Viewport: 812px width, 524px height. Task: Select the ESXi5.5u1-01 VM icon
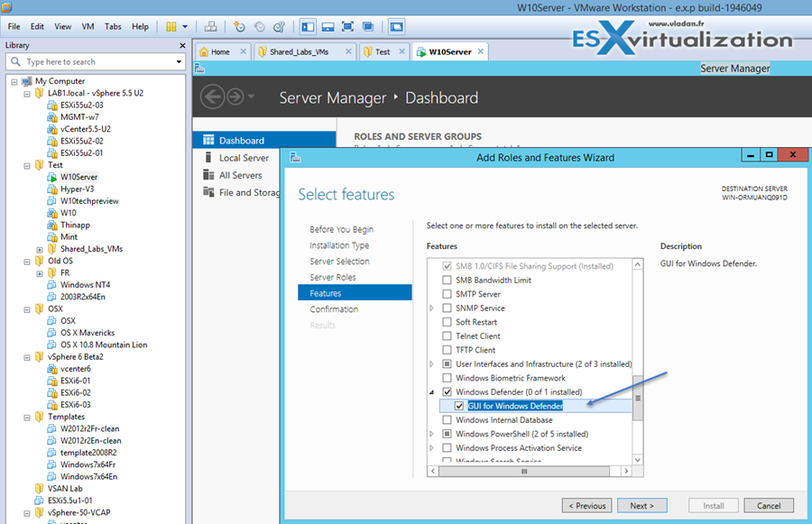[x=40, y=501]
